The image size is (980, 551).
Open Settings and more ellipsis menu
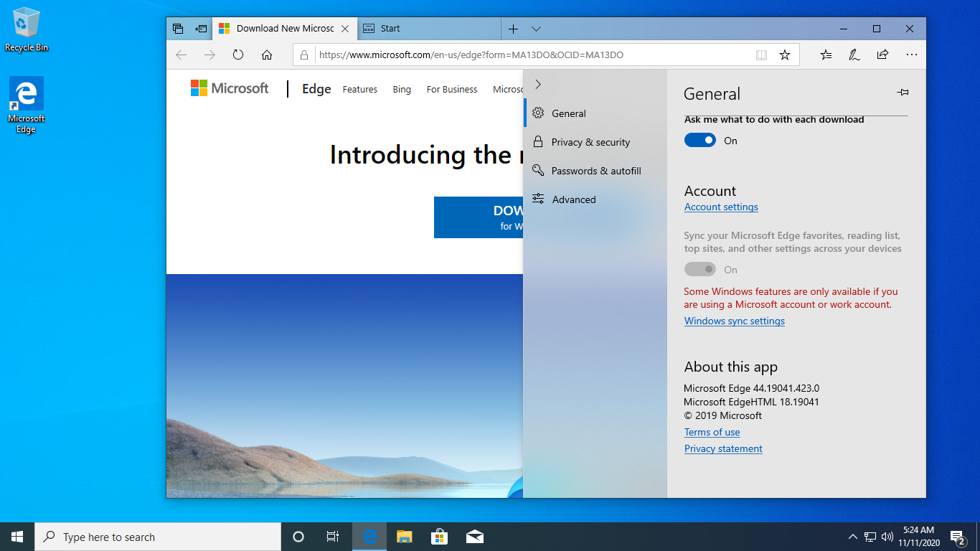pyautogui.click(x=912, y=55)
